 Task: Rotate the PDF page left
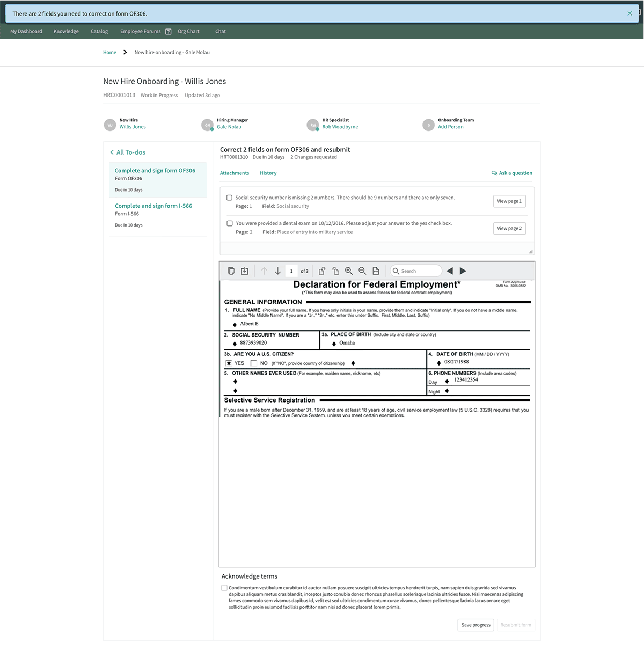334,271
